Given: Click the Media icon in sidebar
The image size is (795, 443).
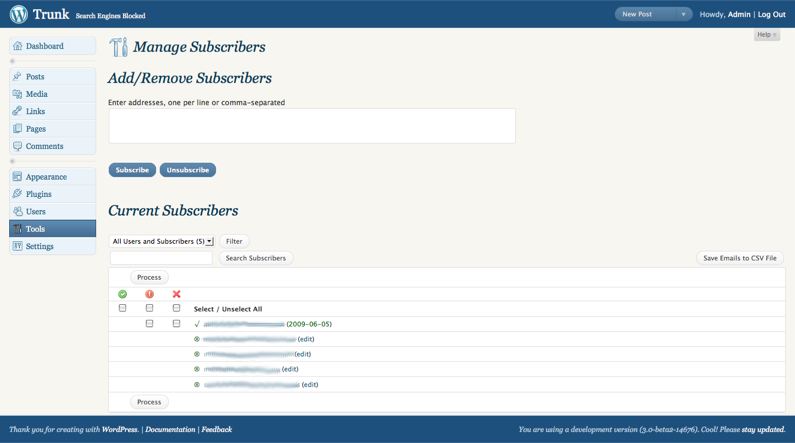Looking at the screenshot, I should (x=17, y=94).
